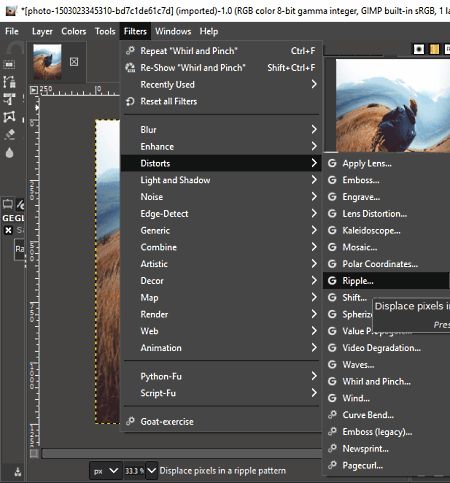The image size is (450, 483).
Task: Expand the Combine submenu
Action: pyautogui.click(x=221, y=247)
